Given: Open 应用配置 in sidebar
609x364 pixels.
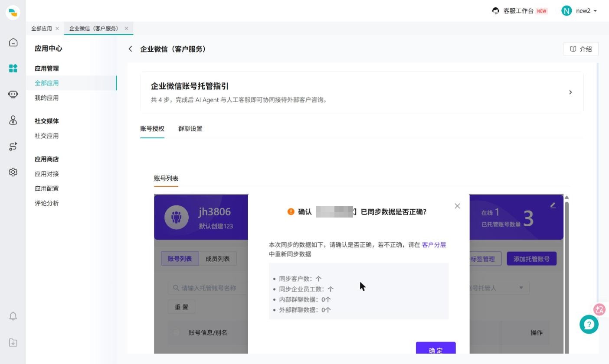Looking at the screenshot, I should (46, 189).
